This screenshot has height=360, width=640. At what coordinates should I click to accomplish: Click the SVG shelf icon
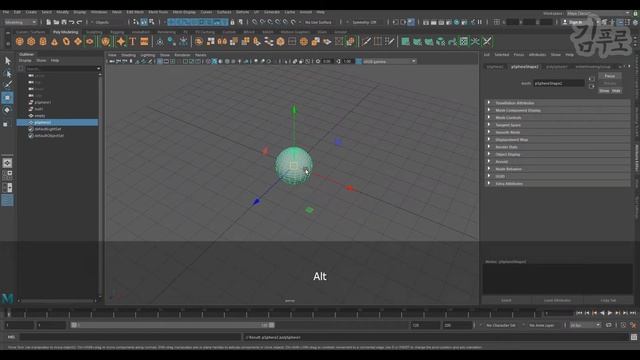pyautogui.click(x=144, y=41)
